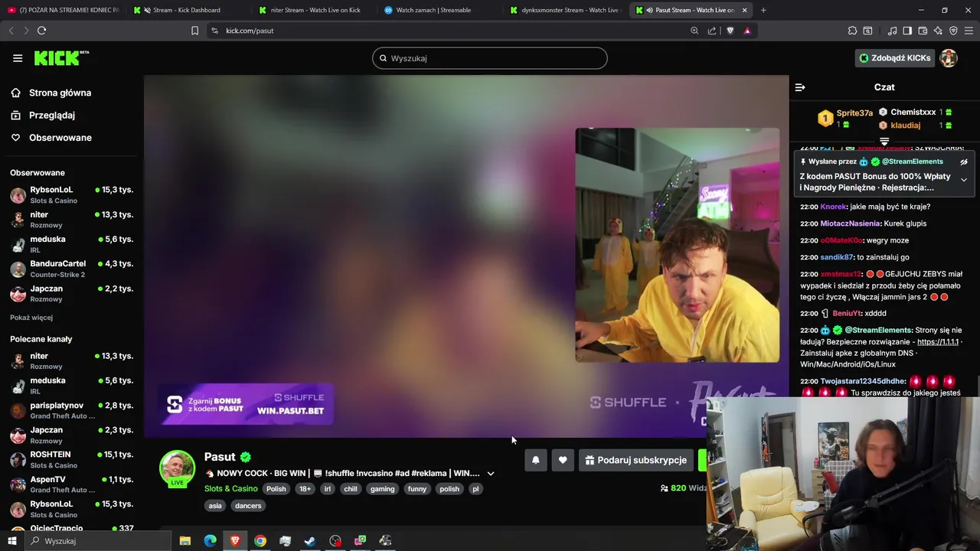Open the Kick hamburger sidebar menu
980x551 pixels.
pyautogui.click(x=18, y=58)
